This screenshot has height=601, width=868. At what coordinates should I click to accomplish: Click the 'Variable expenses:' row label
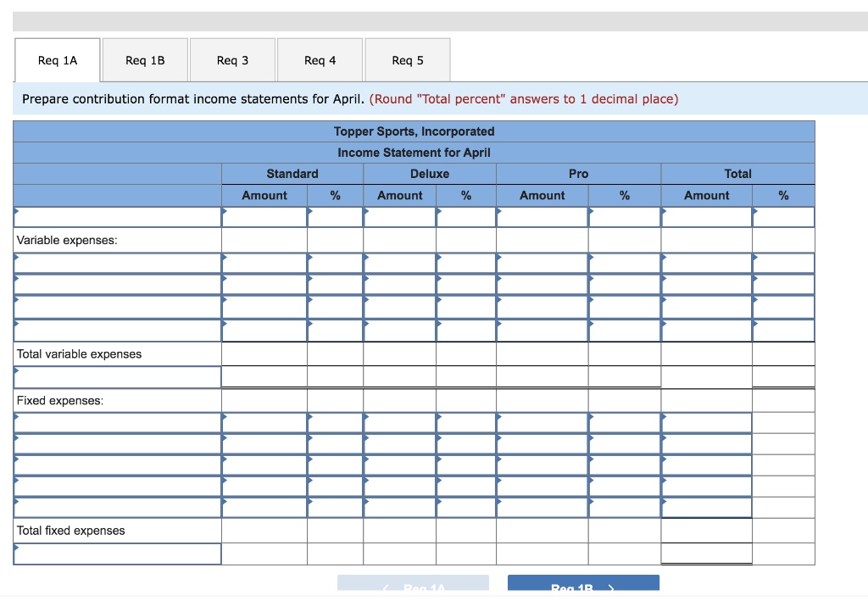coord(67,240)
